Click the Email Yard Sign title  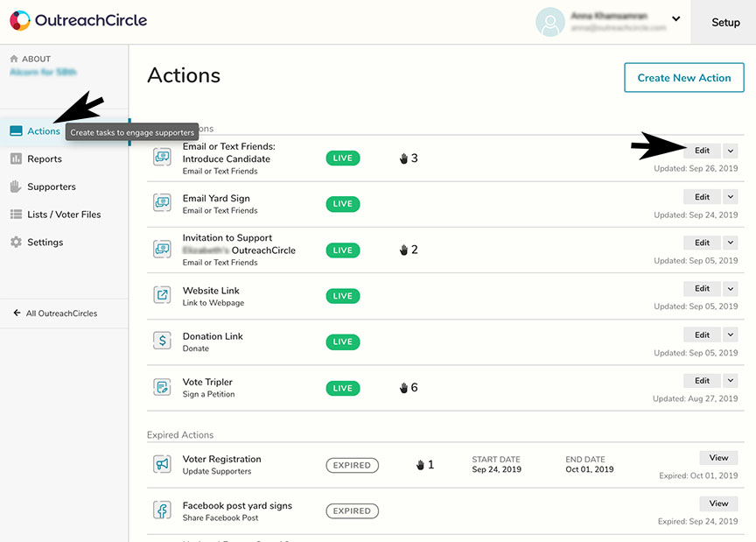(216, 198)
